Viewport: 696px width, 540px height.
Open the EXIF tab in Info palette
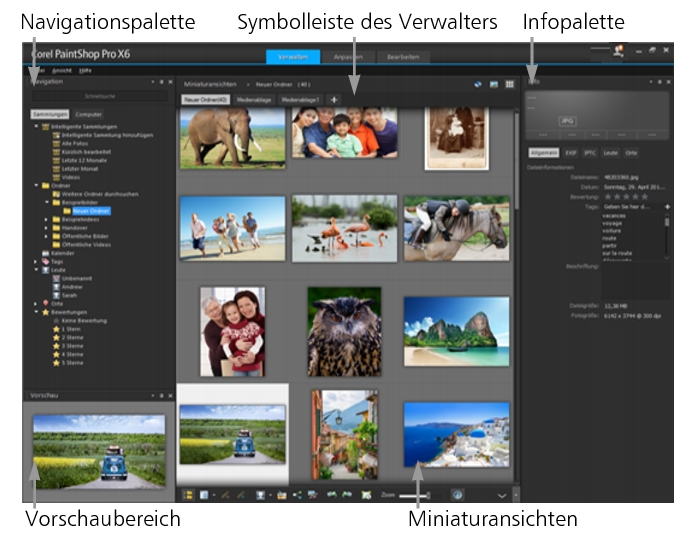571,152
